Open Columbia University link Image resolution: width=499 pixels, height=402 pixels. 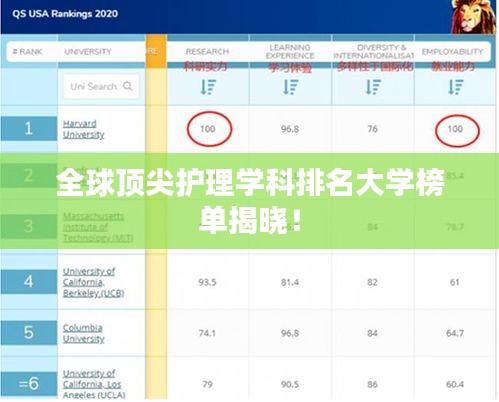click(84, 333)
